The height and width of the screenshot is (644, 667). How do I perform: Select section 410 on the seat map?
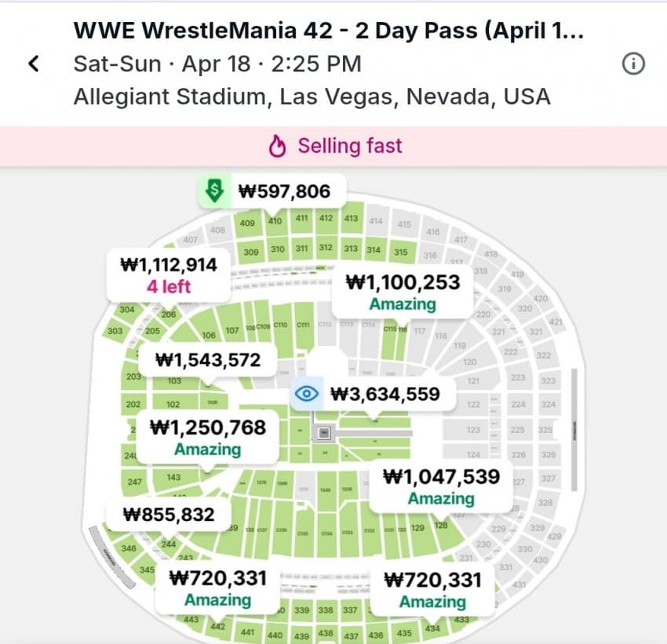click(275, 222)
